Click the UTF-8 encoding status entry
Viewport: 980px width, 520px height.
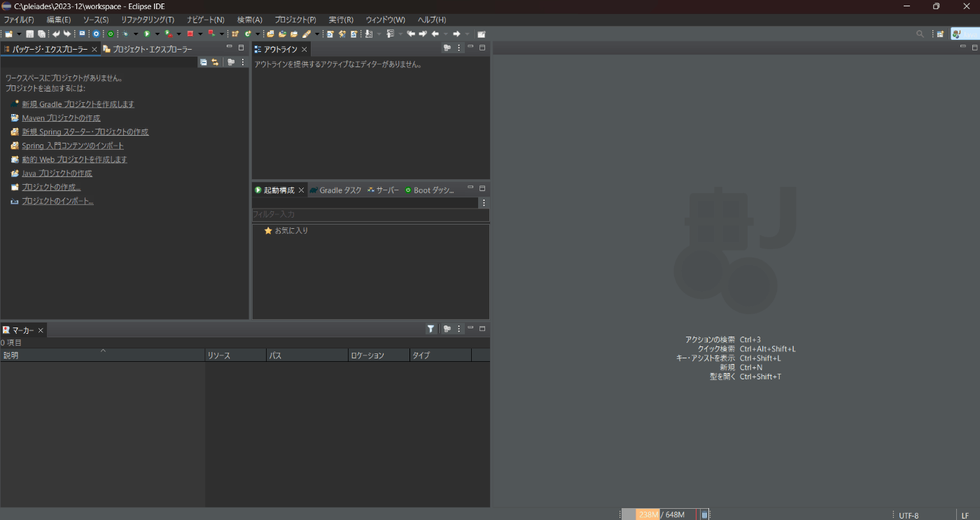tap(909, 515)
